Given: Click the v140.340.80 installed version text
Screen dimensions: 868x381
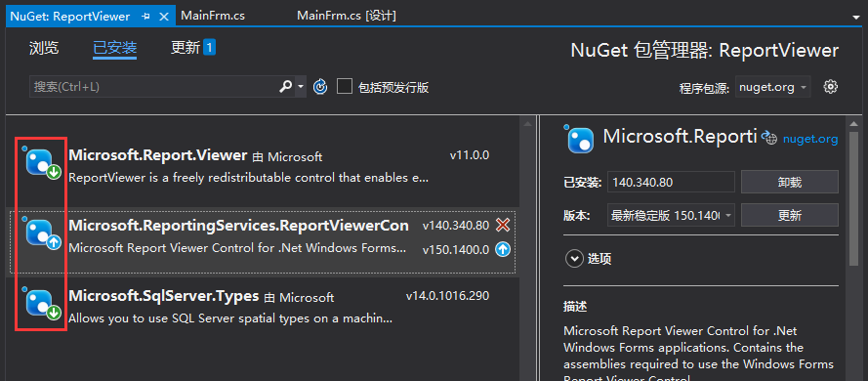Looking at the screenshot, I should [456, 226].
